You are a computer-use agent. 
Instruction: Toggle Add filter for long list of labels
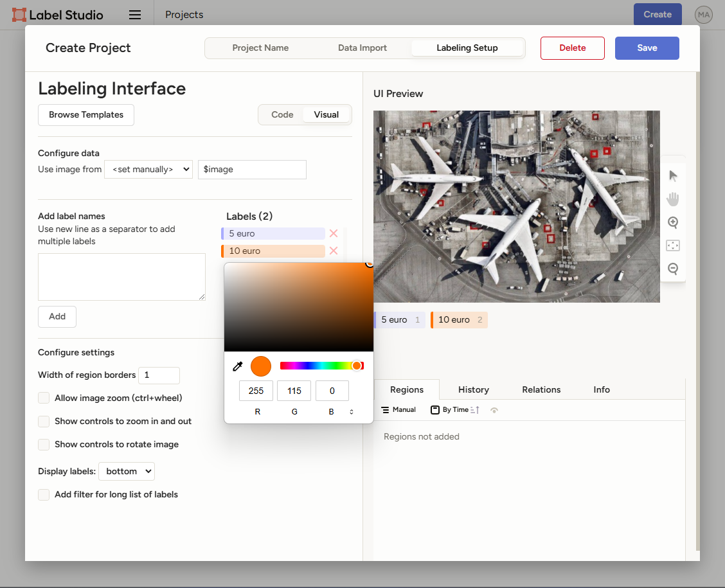point(44,495)
